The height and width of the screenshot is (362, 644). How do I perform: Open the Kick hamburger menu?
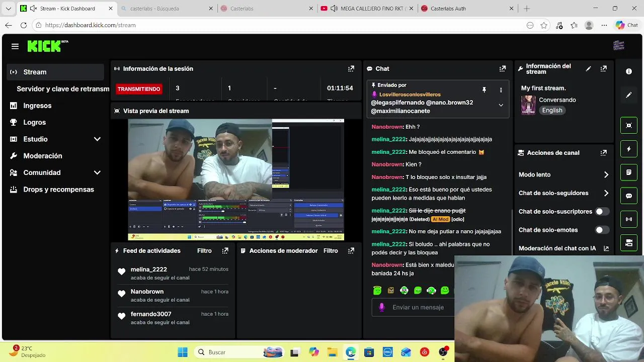(x=15, y=46)
